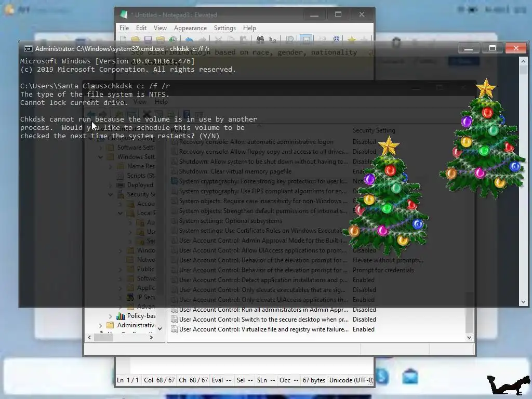Toggle the highlighted toolbar button in Notepad3
The image size is (532, 399).
(306, 39)
